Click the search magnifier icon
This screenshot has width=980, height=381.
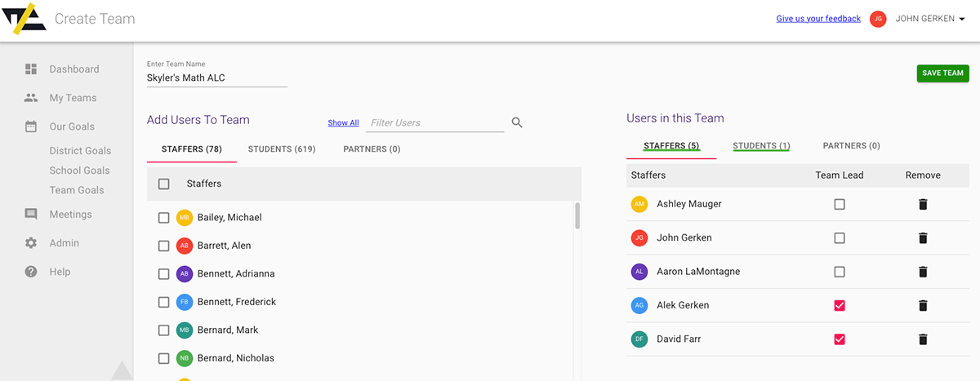(517, 123)
